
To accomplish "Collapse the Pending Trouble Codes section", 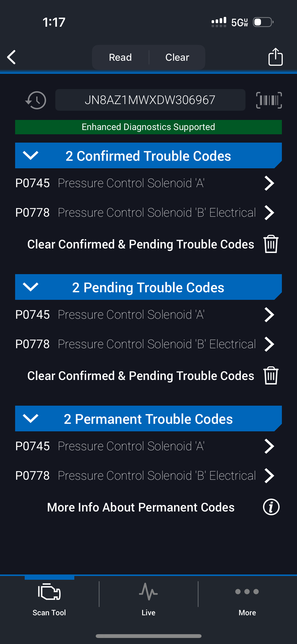I will click(30, 287).
